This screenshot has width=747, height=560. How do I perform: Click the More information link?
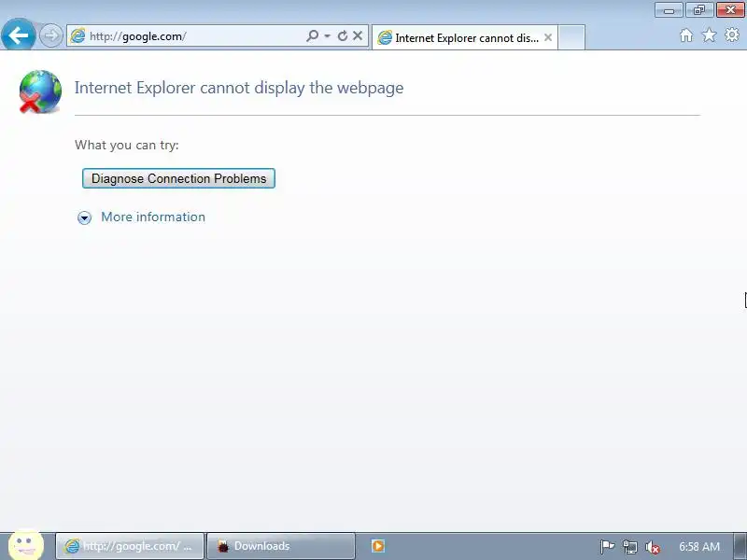153,217
